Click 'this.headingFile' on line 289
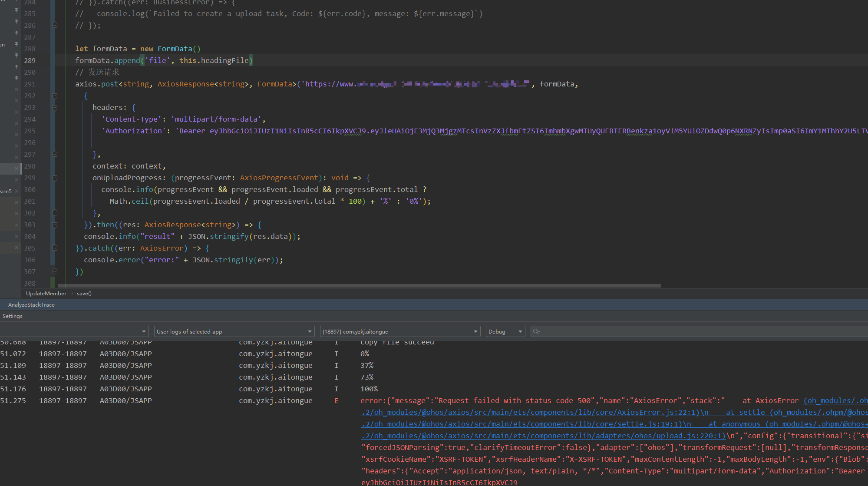The width and height of the screenshot is (868, 486). pyautogui.click(x=214, y=60)
